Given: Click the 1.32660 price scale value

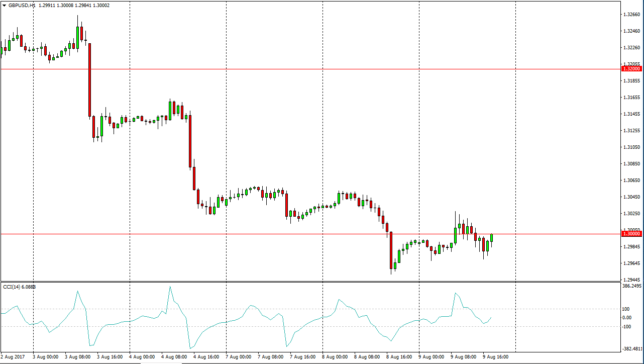Looking at the screenshot, I should click(631, 15).
